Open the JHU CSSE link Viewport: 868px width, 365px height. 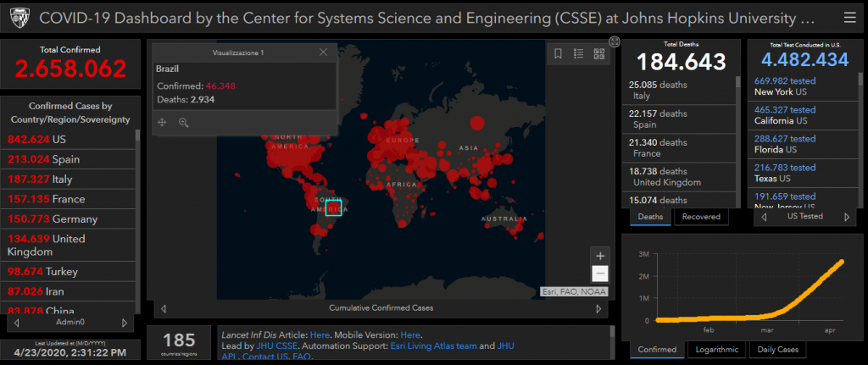(277, 346)
